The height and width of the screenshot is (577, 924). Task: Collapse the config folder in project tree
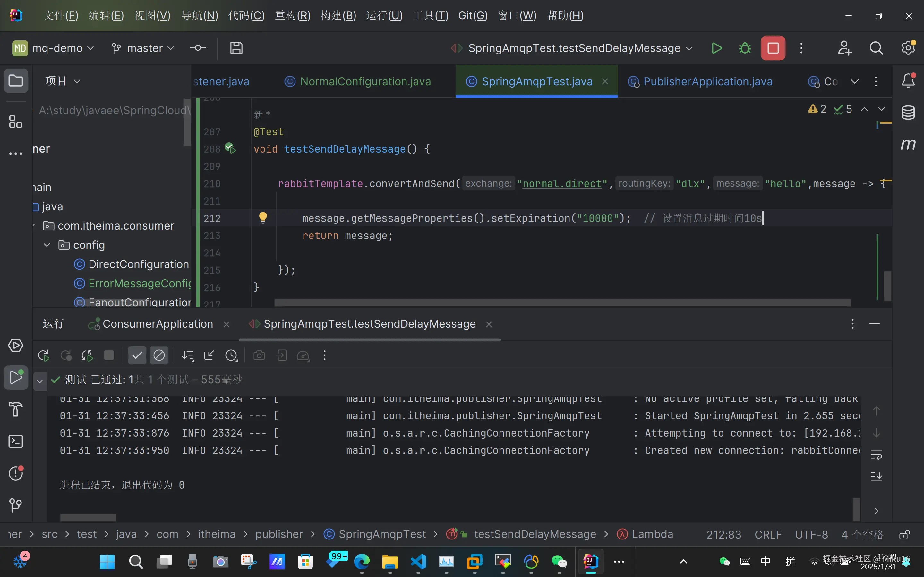[x=47, y=245]
